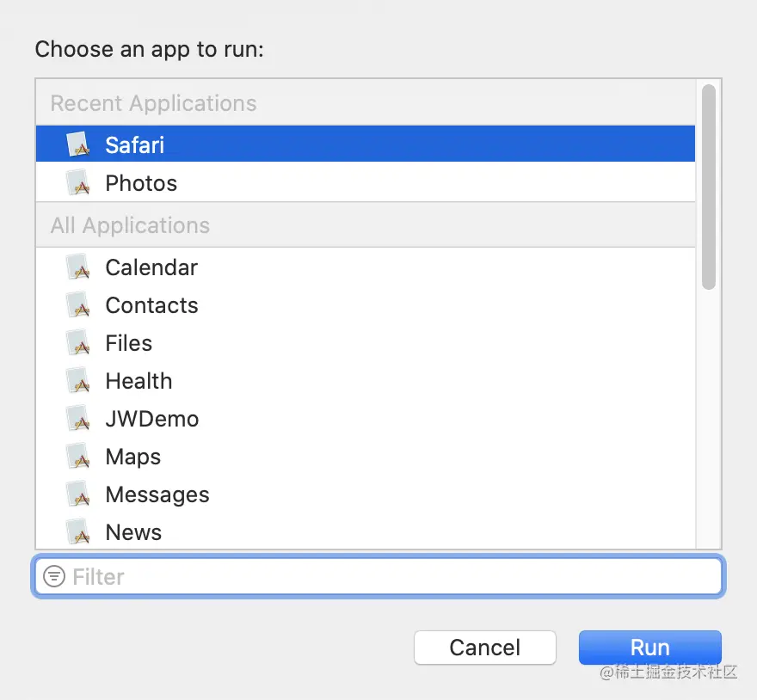
Task: Click the Safari app icon
Action: pyautogui.click(x=78, y=144)
